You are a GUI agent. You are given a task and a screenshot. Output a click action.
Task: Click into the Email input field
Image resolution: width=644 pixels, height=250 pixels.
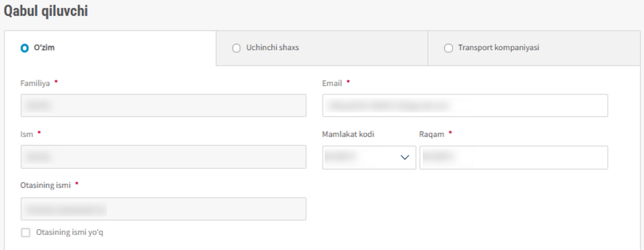point(465,106)
